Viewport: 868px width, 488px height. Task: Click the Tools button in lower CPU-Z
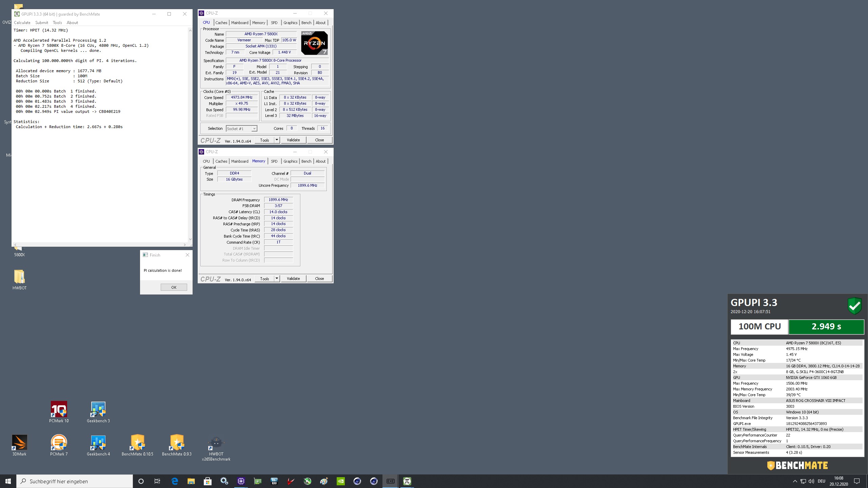pyautogui.click(x=264, y=279)
